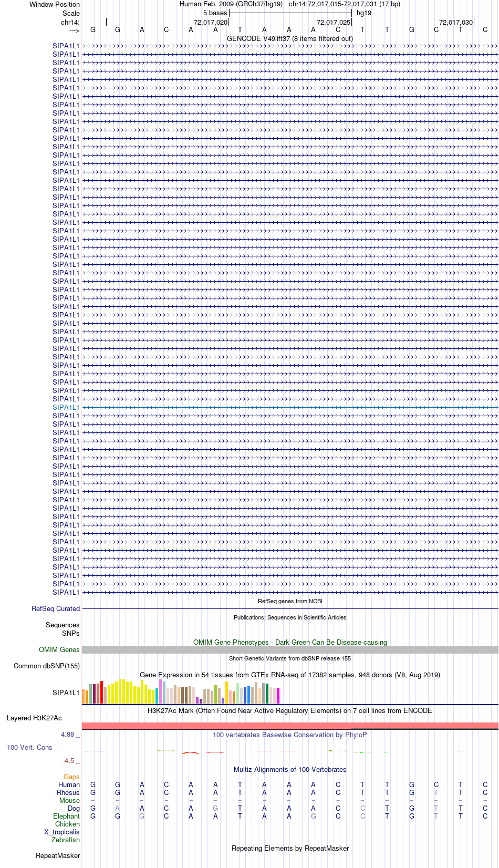The height and width of the screenshot is (868, 499).
Task: Click the cyan bar in GTEx expression chart
Action: click(157, 696)
